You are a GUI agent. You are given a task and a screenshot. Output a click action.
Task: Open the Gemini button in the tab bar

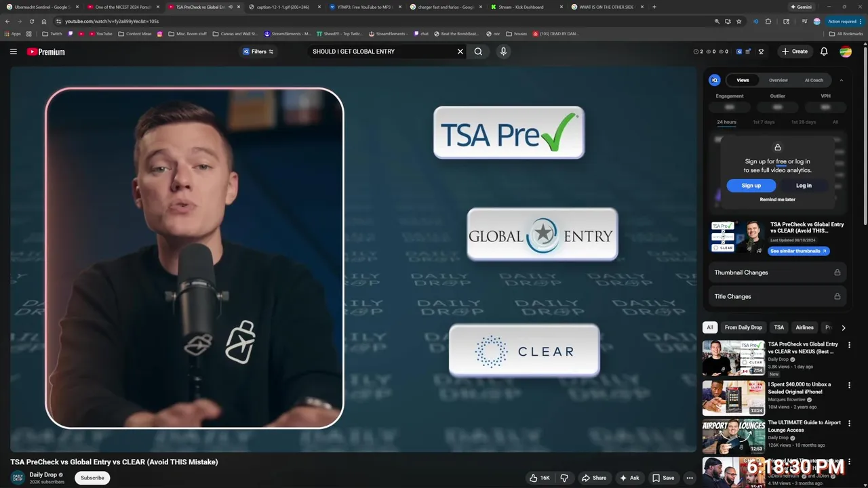click(x=800, y=7)
